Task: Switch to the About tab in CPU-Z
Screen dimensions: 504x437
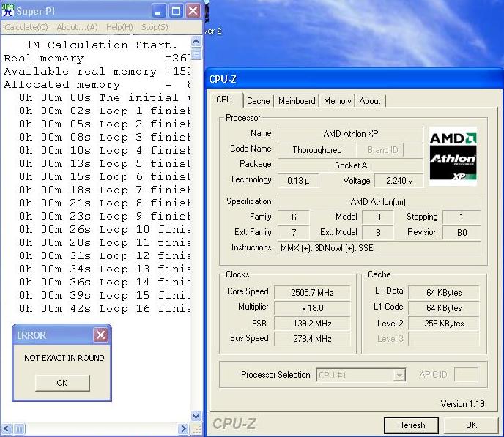Action: [370, 101]
